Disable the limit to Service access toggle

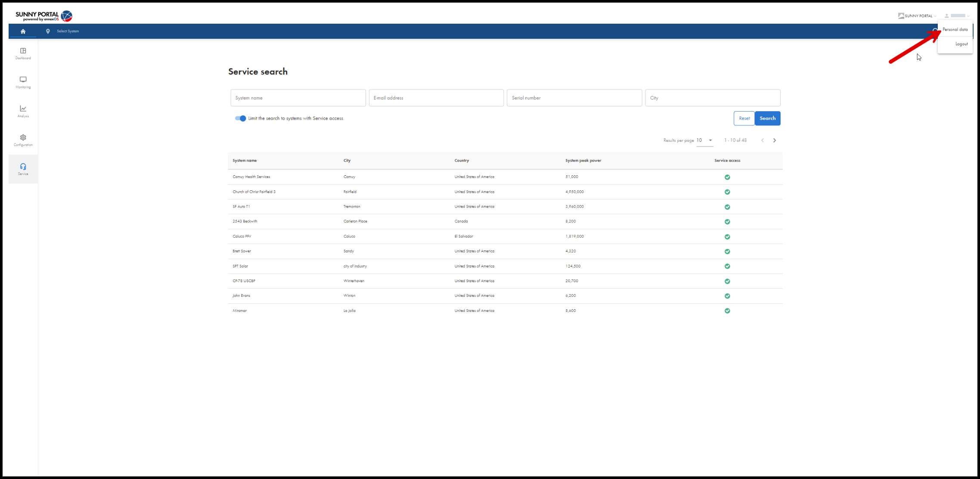(240, 118)
